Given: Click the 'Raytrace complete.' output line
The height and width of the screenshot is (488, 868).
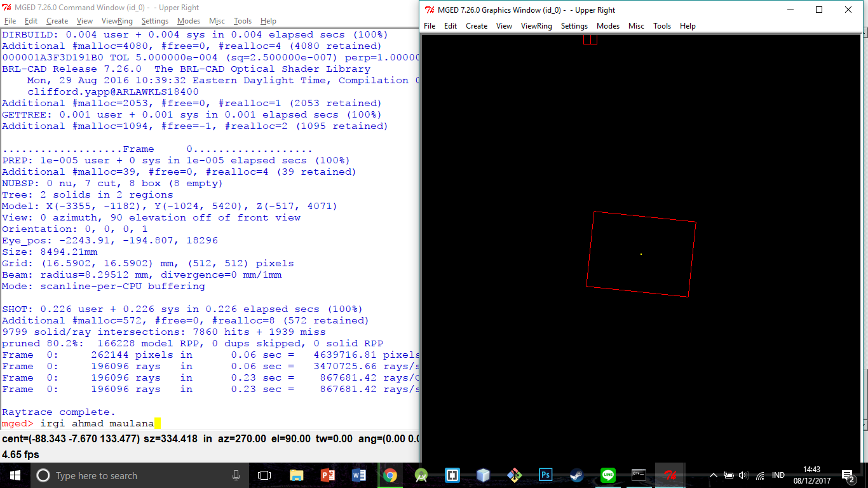Looking at the screenshot, I should tap(59, 412).
